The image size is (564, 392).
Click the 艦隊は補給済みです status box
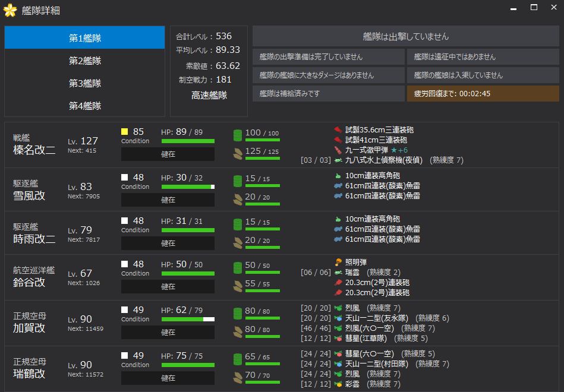pyautogui.click(x=329, y=94)
